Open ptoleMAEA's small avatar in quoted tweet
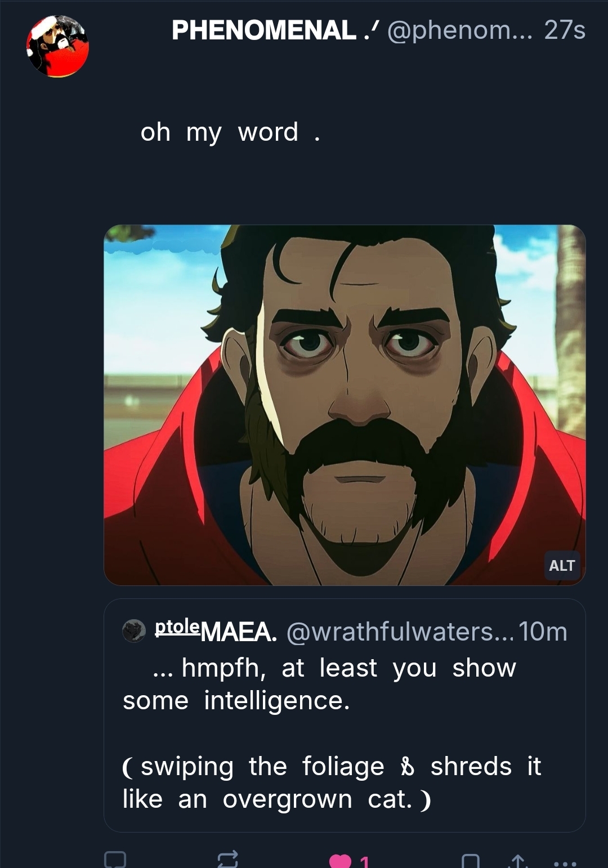This screenshot has height=868, width=608. pos(134,631)
